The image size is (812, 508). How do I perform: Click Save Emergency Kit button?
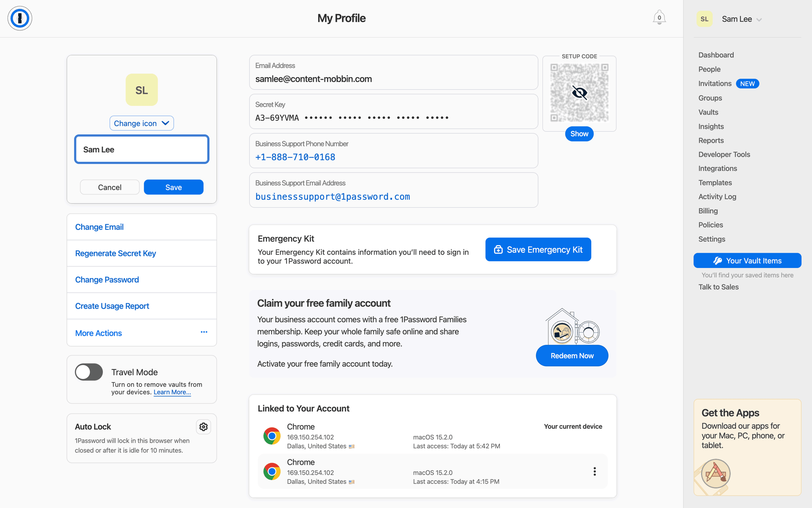click(x=538, y=250)
